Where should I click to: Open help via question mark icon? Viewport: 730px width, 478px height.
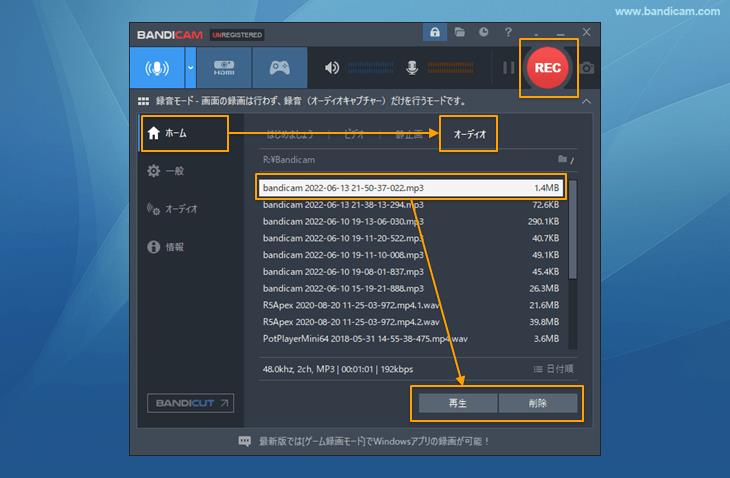508,32
